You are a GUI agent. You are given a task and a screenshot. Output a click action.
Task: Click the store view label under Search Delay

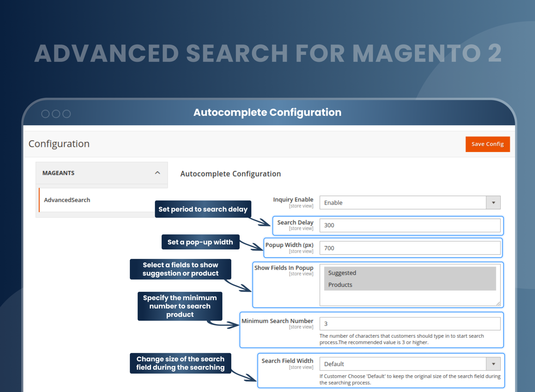pos(301,228)
